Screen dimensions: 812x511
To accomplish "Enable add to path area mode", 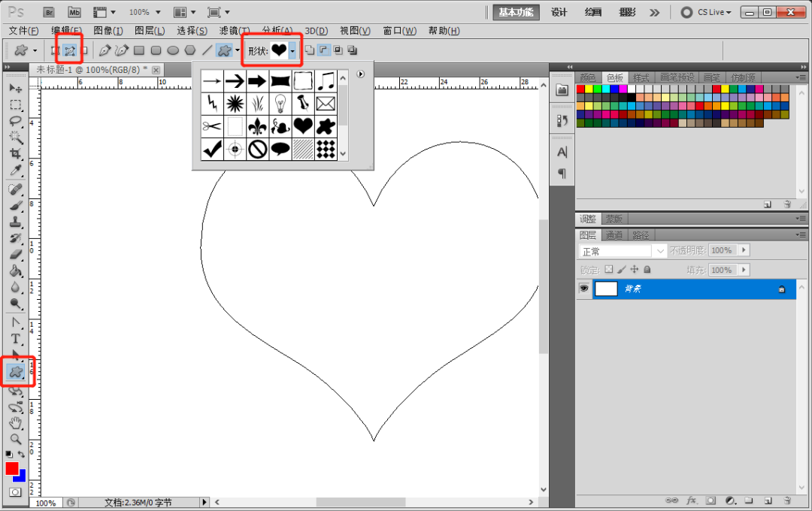I will (x=309, y=50).
